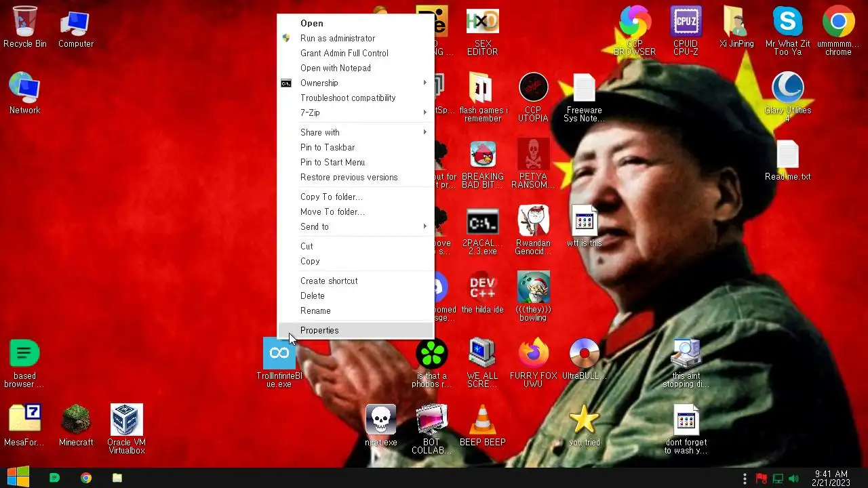
Task: Choose Move To folder...
Action: coord(355,211)
